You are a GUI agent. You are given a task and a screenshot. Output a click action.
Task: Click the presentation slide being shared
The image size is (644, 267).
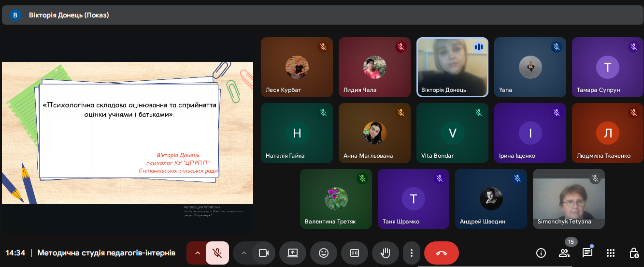[x=128, y=133]
